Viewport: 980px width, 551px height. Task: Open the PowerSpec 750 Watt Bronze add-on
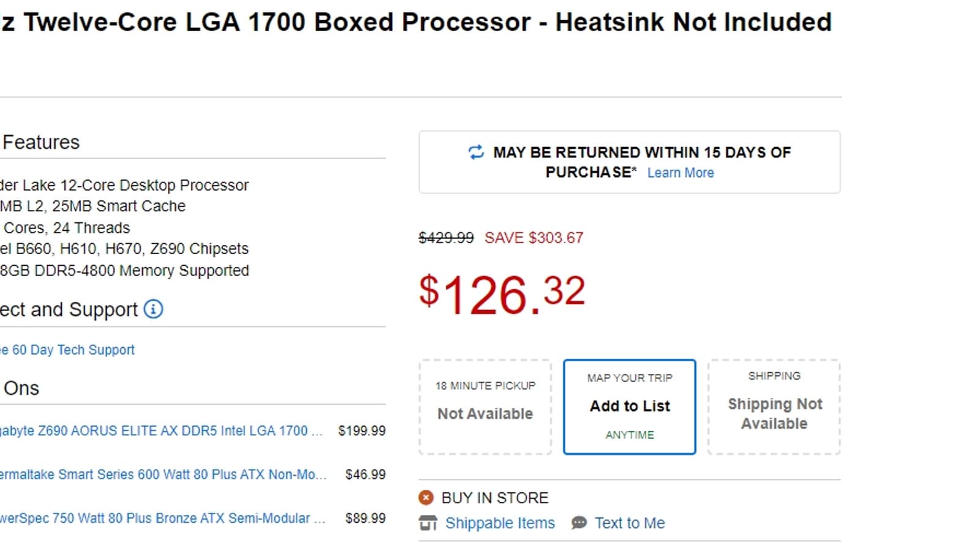click(162, 519)
